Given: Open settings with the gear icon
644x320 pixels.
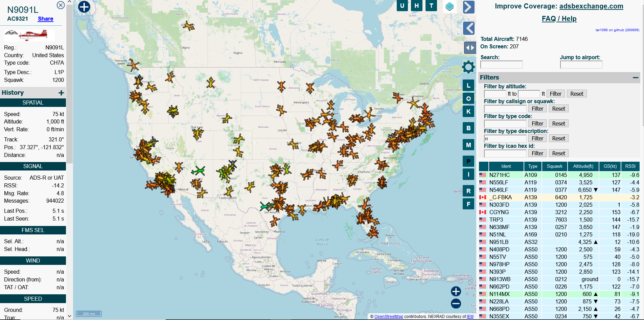Looking at the screenshot, I should click(x=468, y=67).
